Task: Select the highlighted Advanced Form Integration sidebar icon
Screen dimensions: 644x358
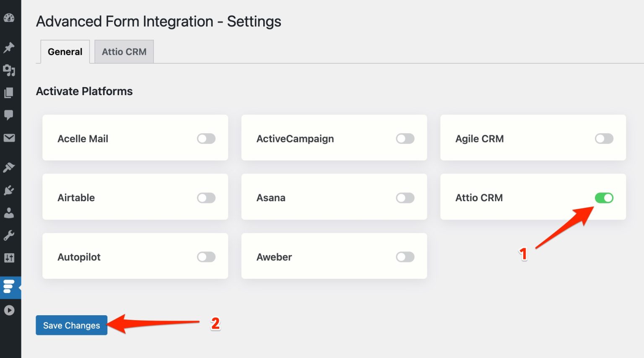Action: [10, 288]
